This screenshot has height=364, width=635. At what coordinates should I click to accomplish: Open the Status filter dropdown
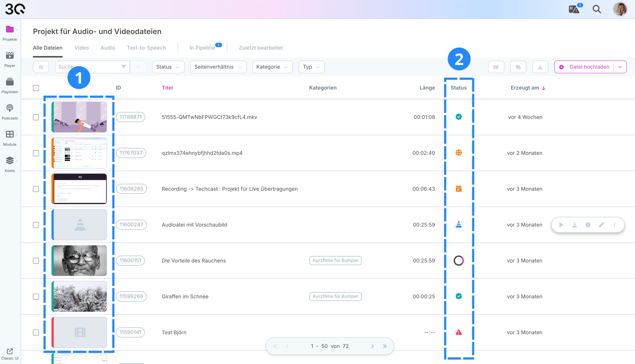[x=168, y=67]
